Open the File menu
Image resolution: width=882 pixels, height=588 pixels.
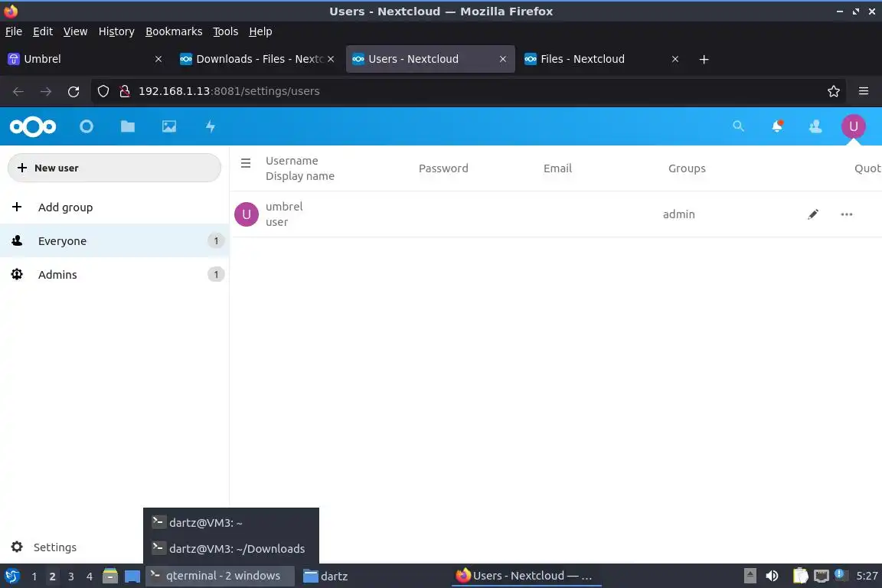click(x=14, y=31)
